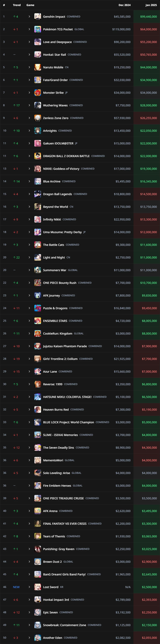Expand the Zenless Zone Zero row chevron
160x644 pixels.
pyautogui.click(x=29, y=118)
